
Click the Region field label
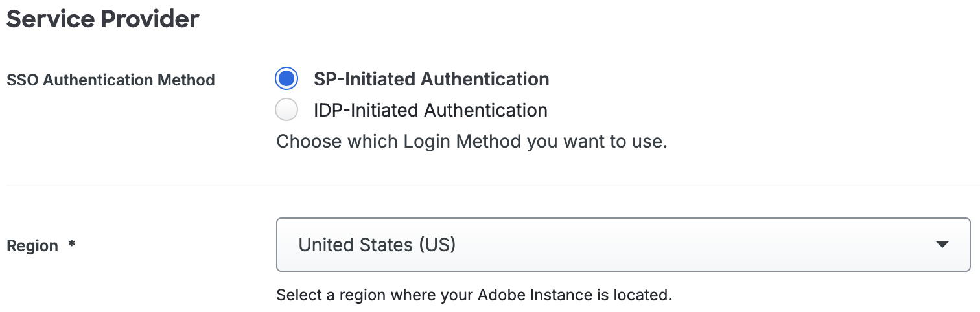point(32,246)
